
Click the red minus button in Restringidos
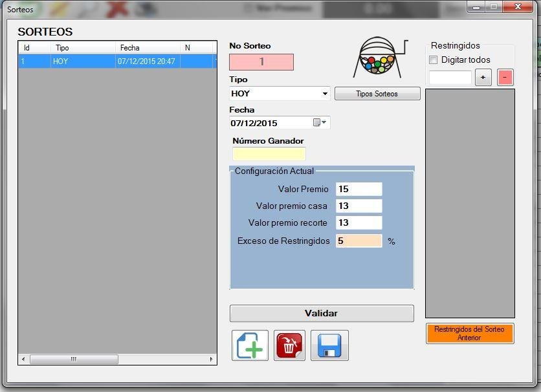tap(505, 78)
